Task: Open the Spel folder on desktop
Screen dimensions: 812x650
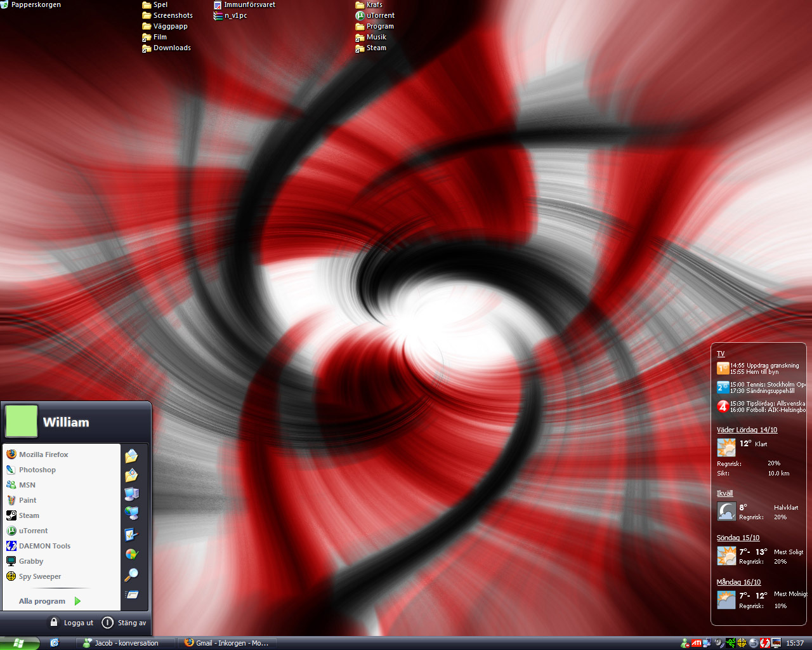Action: pyautogui.click(x=155, y=4)
